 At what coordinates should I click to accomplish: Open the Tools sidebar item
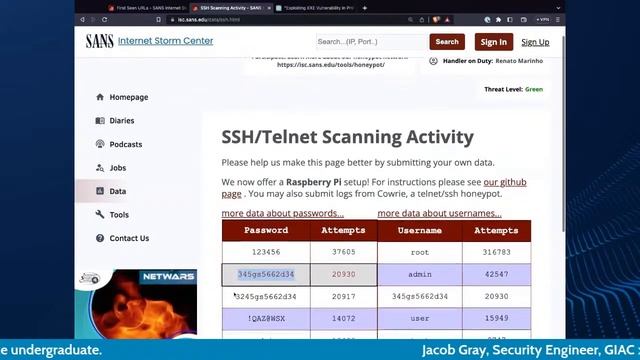[119, 215]
